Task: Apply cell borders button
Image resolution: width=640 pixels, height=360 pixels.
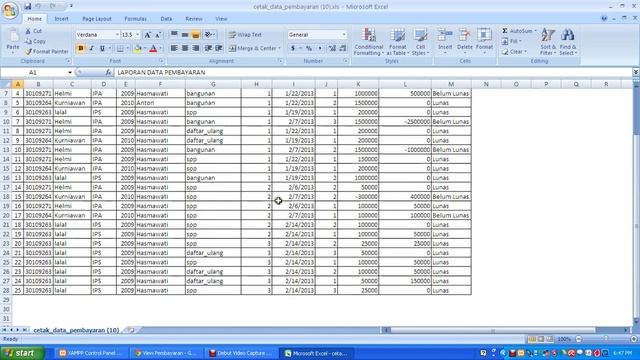Action: [x=120, y=49]
